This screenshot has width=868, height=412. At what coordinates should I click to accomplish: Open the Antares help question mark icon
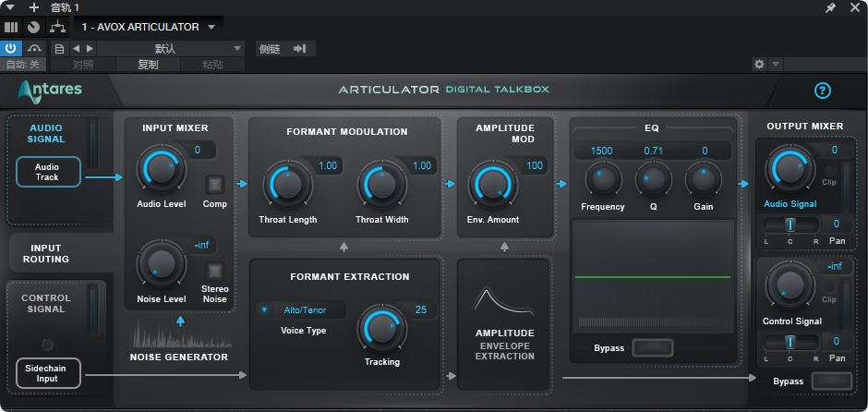823,91
